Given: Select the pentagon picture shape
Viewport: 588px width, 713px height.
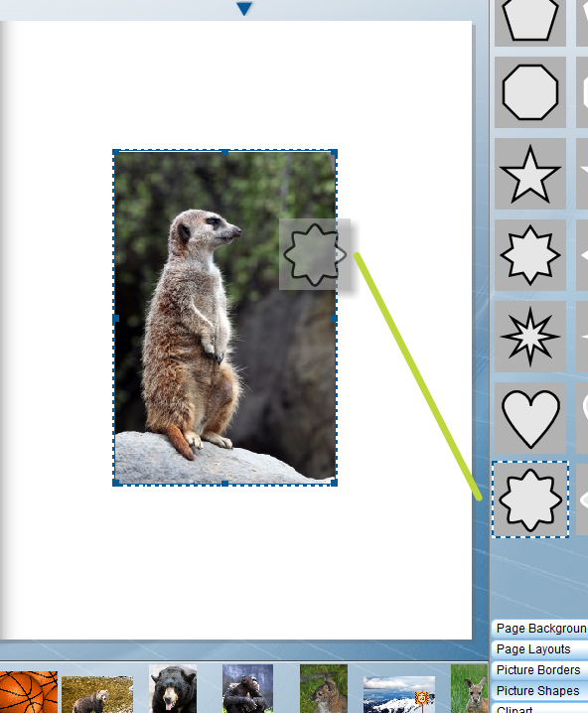Looking at the screenshot, I should pos(530,23).
